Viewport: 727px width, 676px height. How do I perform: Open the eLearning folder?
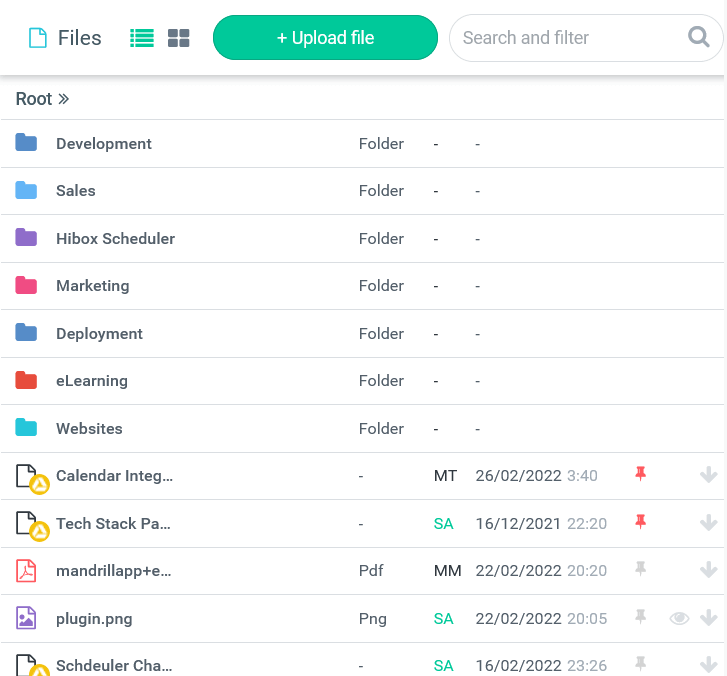pos(92,381)
